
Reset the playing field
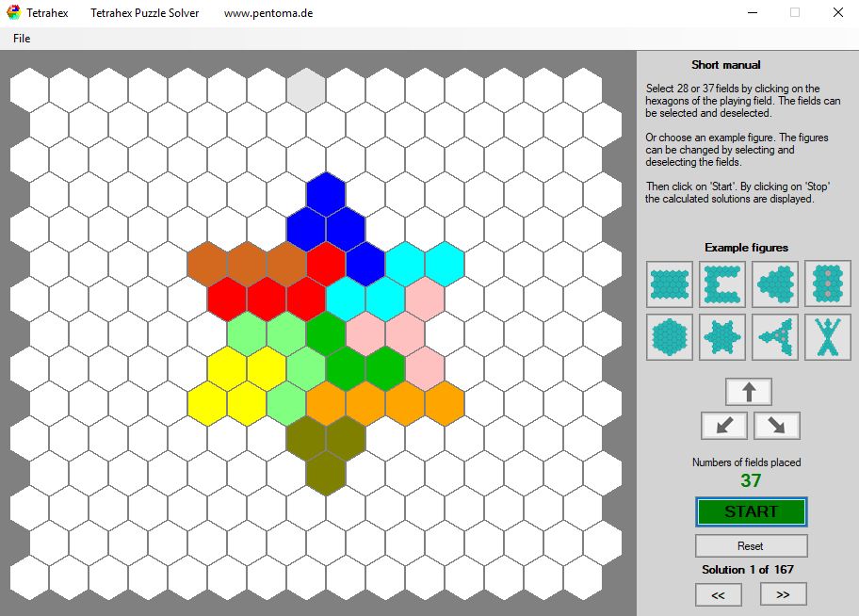click(x=751, y=546)
